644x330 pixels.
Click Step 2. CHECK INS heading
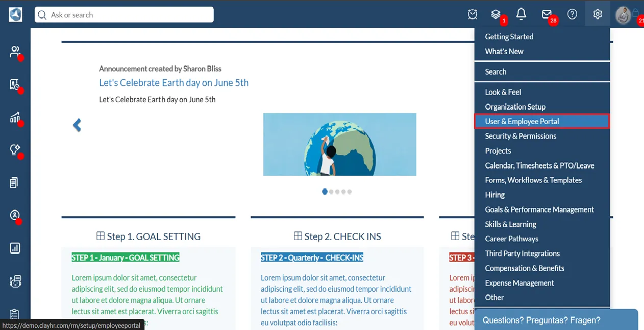[342, 237]
